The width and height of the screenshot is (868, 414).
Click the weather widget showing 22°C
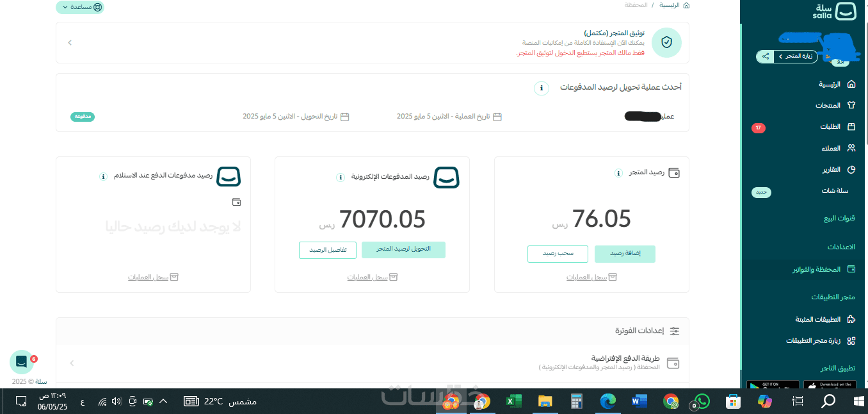point(221,401)
